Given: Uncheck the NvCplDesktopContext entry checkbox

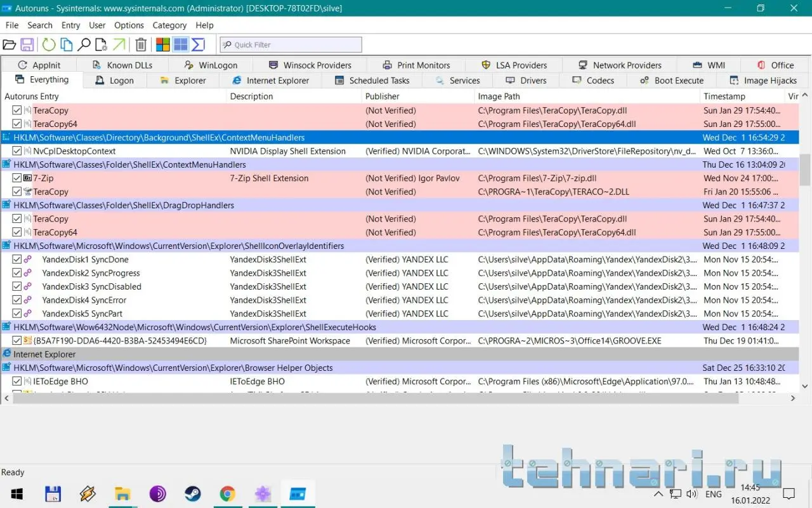Looking at the screenshot, I should (x=17, y=151).
